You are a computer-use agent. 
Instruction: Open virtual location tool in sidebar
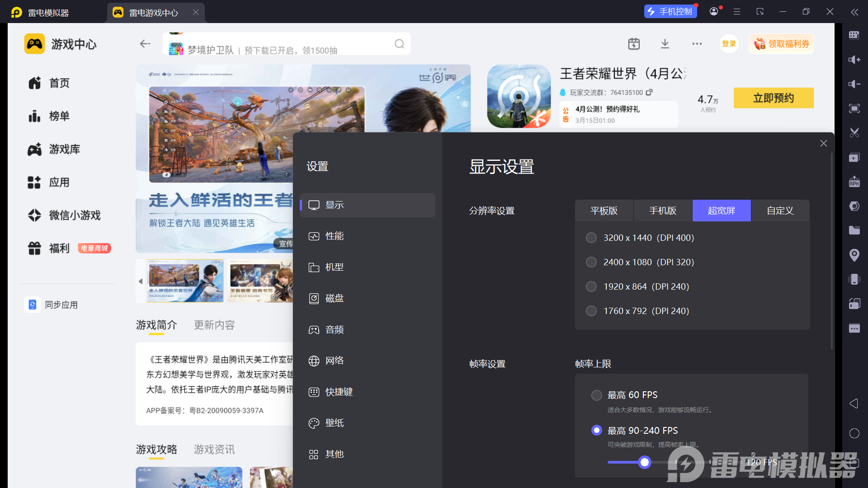(854, 255)
